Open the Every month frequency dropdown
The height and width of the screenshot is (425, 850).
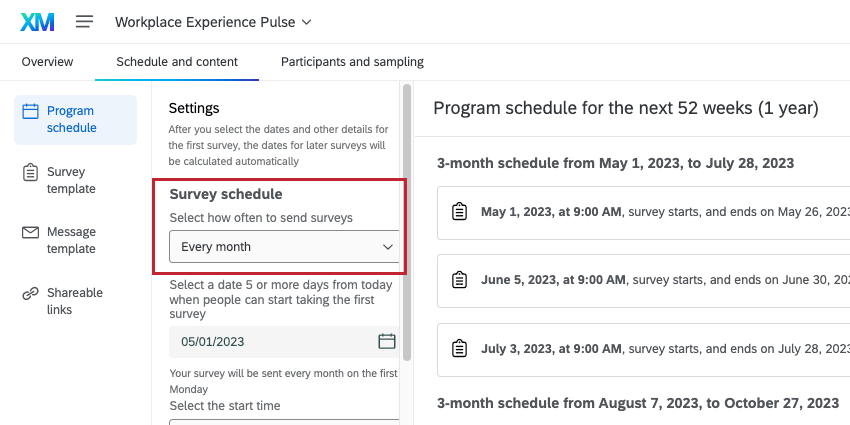[x=284, y=246]
